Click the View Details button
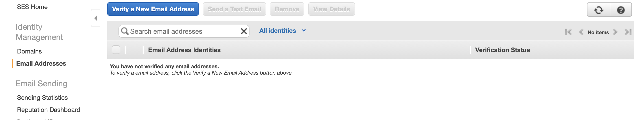 pos(331,9)
